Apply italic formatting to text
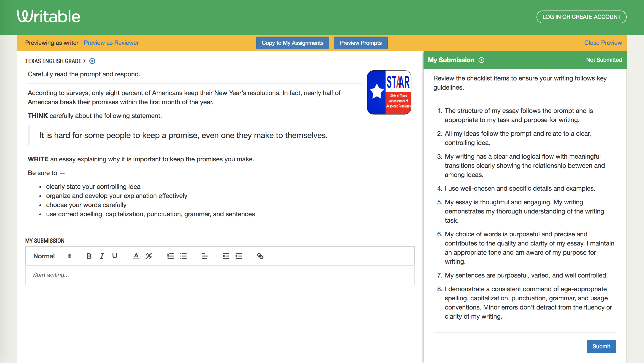The height and width of the screenshot is (363, 644). click(101, 256)
